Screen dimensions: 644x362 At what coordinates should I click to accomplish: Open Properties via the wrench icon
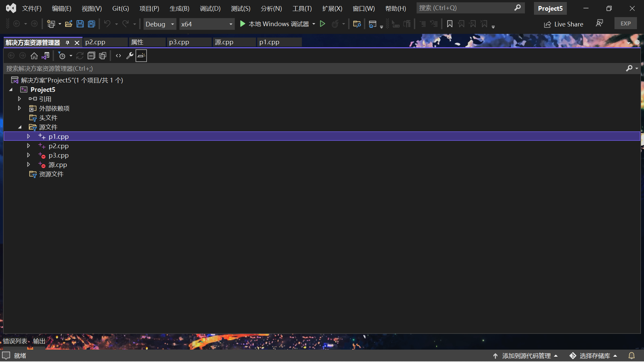(129, 56)
